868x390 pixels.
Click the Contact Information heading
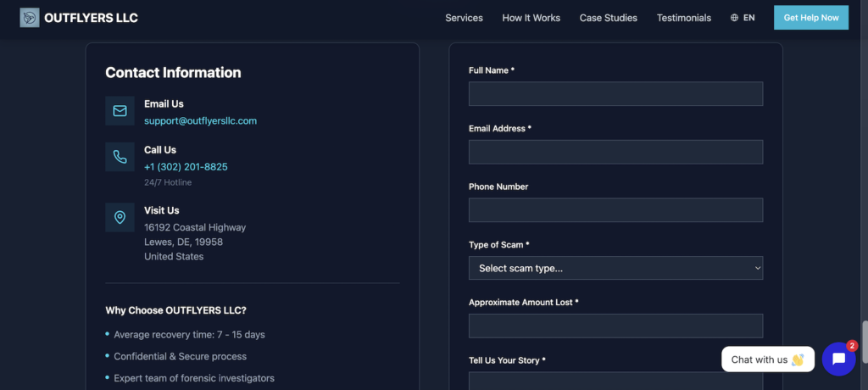tap(173, 73)
